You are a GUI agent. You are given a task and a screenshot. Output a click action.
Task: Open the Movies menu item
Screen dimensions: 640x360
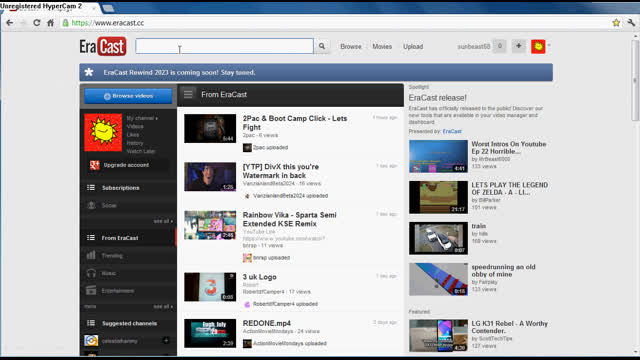[382, 47]
